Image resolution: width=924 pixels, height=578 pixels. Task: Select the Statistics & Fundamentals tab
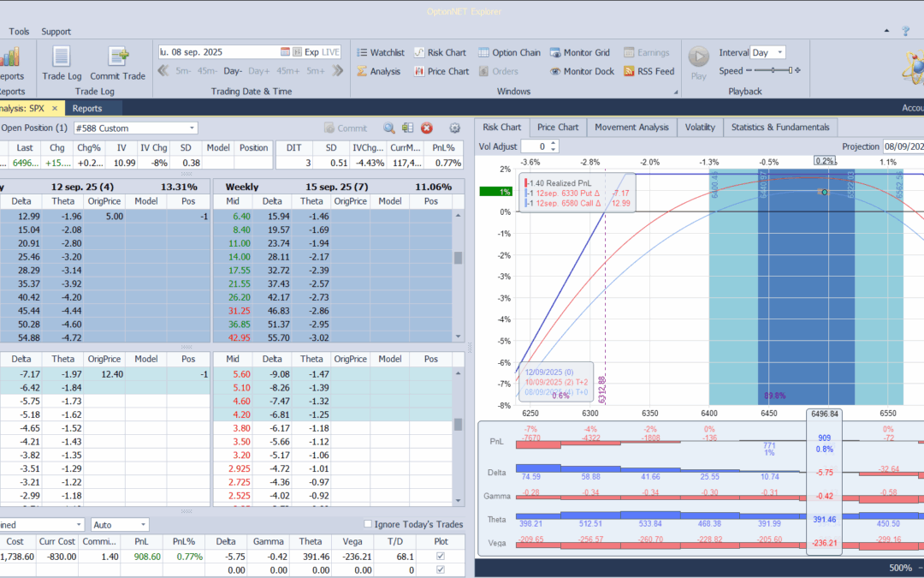point(780,128)
